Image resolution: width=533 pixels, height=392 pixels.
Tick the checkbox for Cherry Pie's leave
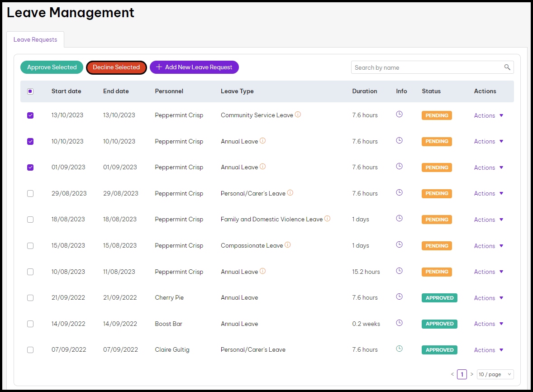(30, 298)
